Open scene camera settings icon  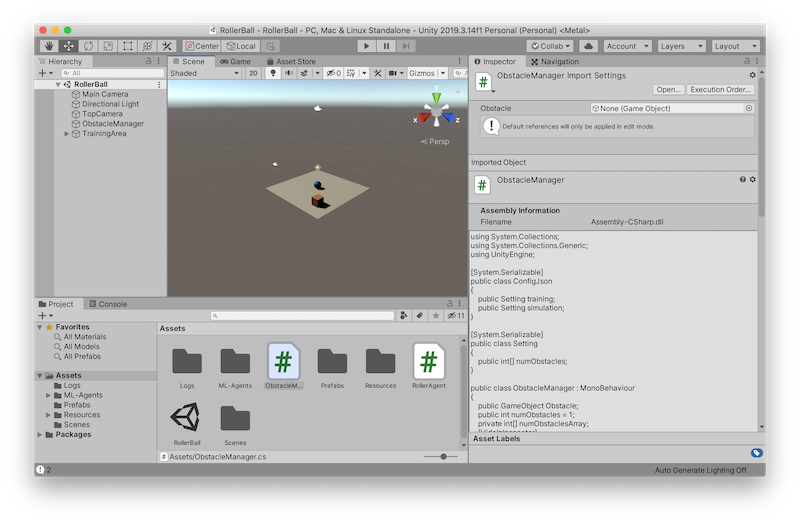click(x=392, y=73)
